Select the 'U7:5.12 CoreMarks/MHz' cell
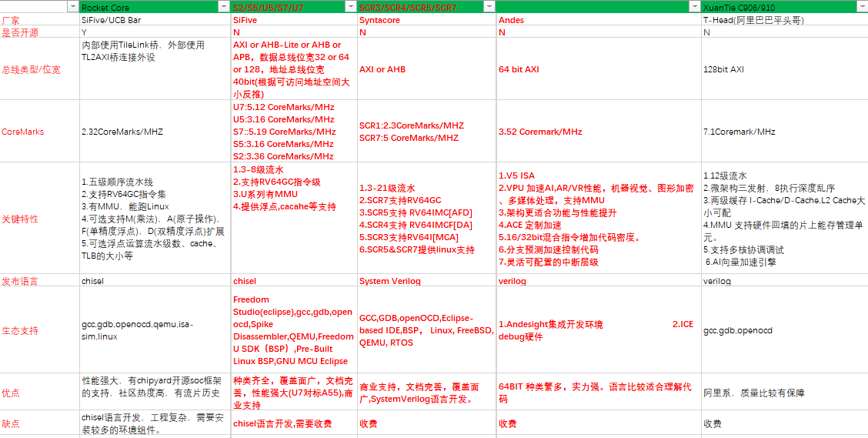This screenshot has width=868, height=438. (x=294, y=132)
